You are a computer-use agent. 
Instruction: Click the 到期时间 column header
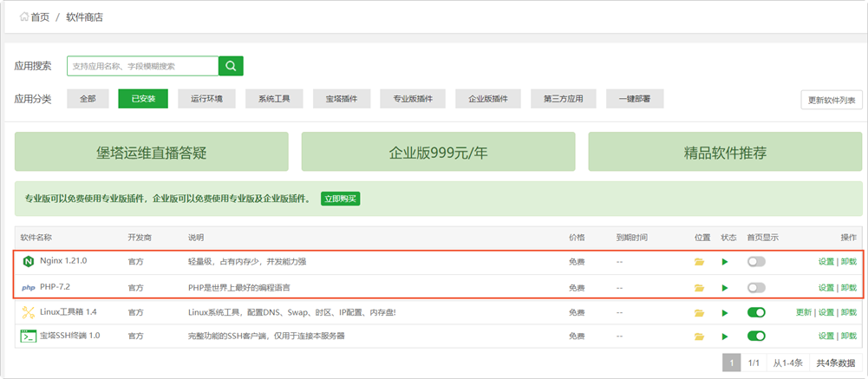pos(631,238)
